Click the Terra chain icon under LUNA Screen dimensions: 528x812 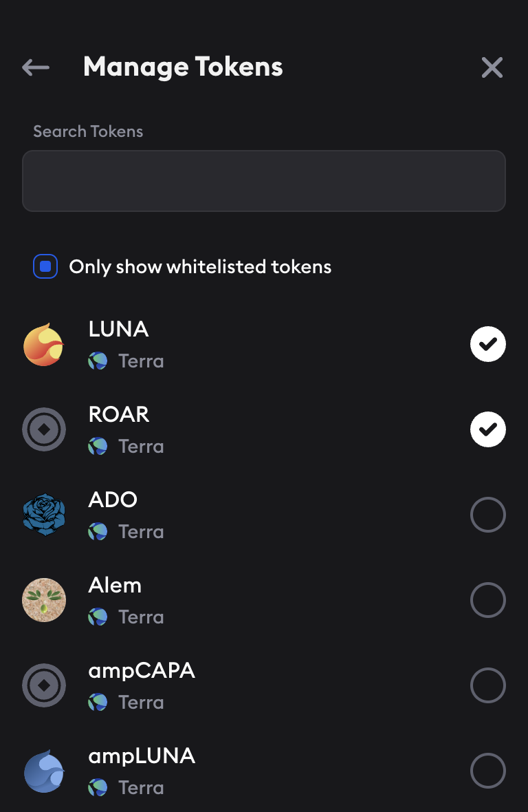click(98, 361)
